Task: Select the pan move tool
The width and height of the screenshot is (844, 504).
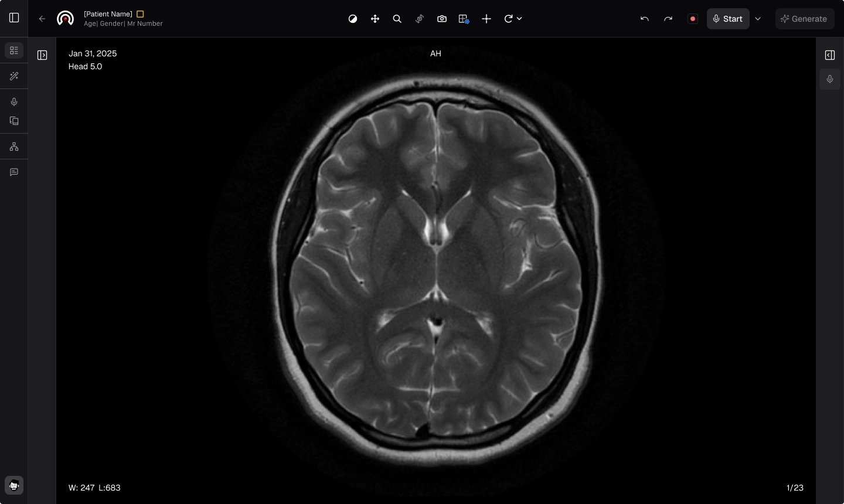Action: pyautogui.click(x=375, y=19)
